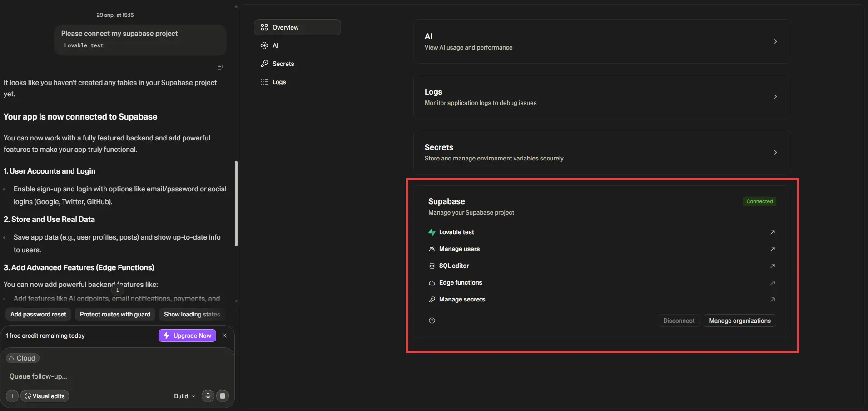This screenshot has width=868, height=411.
Task: Click the stop generation icon
Action: pos(223,396)
